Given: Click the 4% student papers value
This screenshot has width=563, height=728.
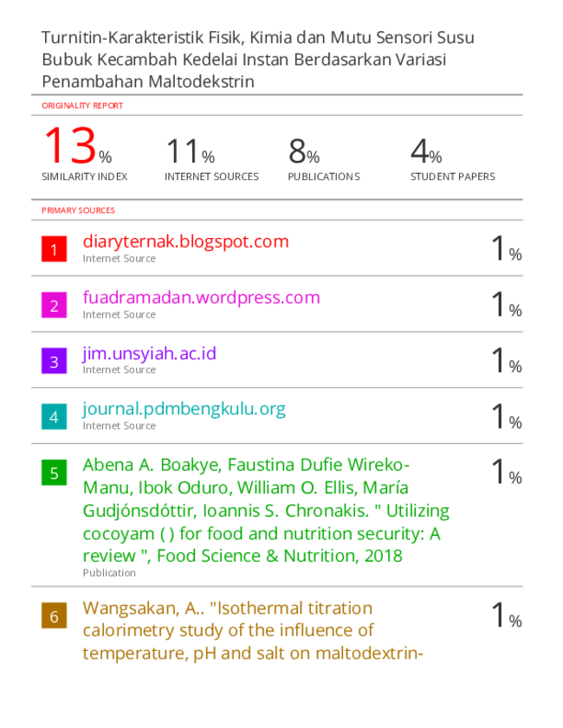Looking at the screenshot, I should (x=426, y=151).
